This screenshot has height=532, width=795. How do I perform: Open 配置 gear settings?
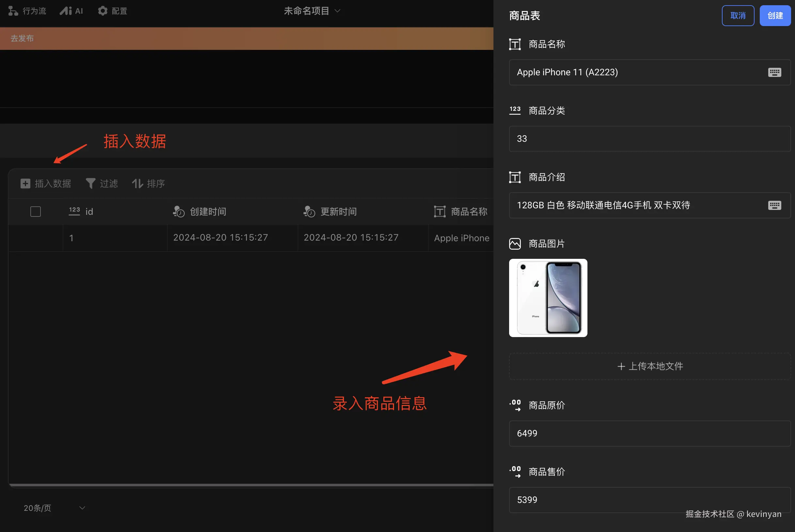tap(102, 11)
